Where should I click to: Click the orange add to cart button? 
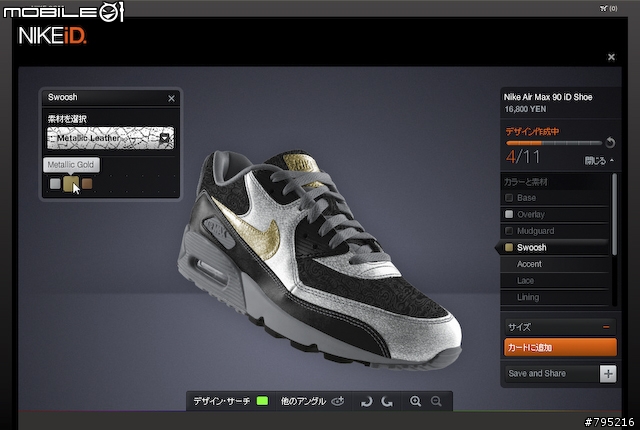(560, 347)
